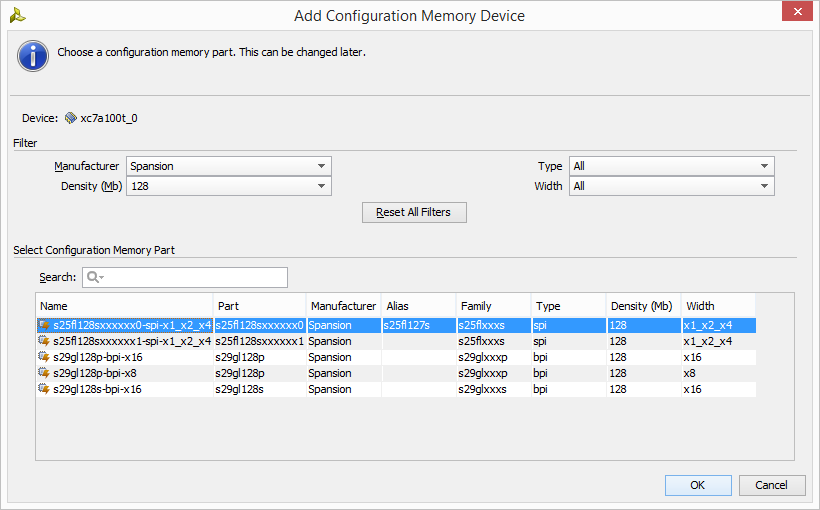This screenshot has height=510, width=820.
Task: Select row s29gl128p-bpi-x16
Action: 396,357
